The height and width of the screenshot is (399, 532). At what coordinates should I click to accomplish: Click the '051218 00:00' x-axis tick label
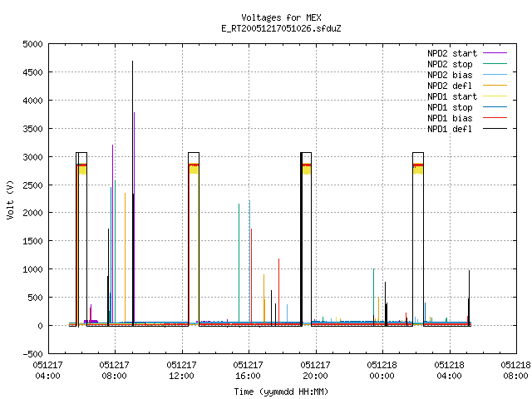click(382, 370)
